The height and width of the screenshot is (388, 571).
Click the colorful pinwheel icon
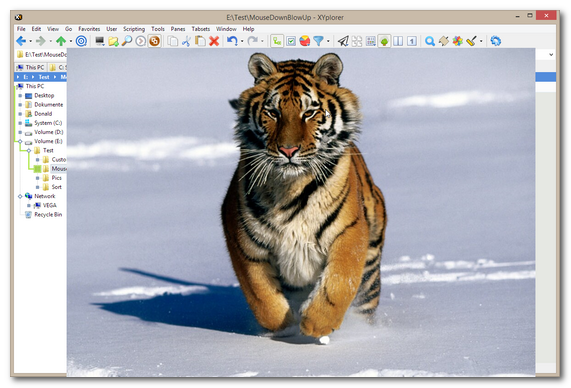(457, 41)
